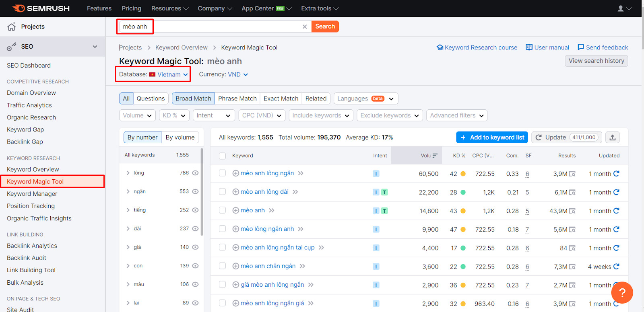Click the Keyword Research course cap icon

(440, 47)
